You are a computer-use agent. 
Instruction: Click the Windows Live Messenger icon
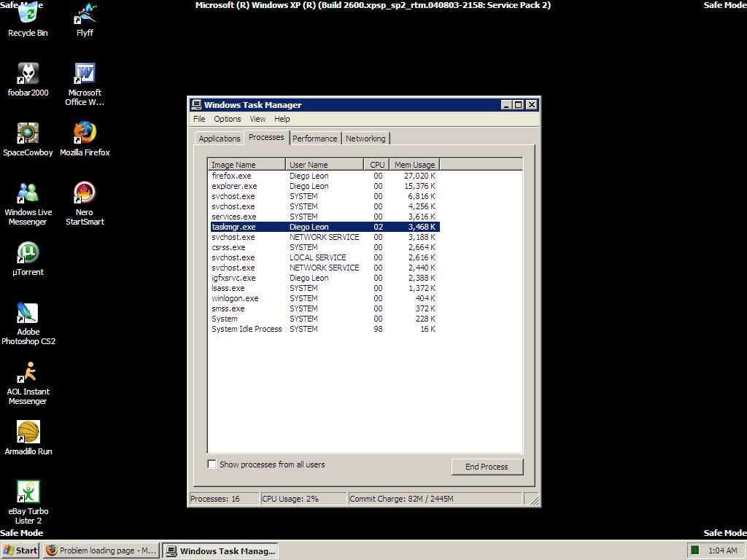coord(28,194)
